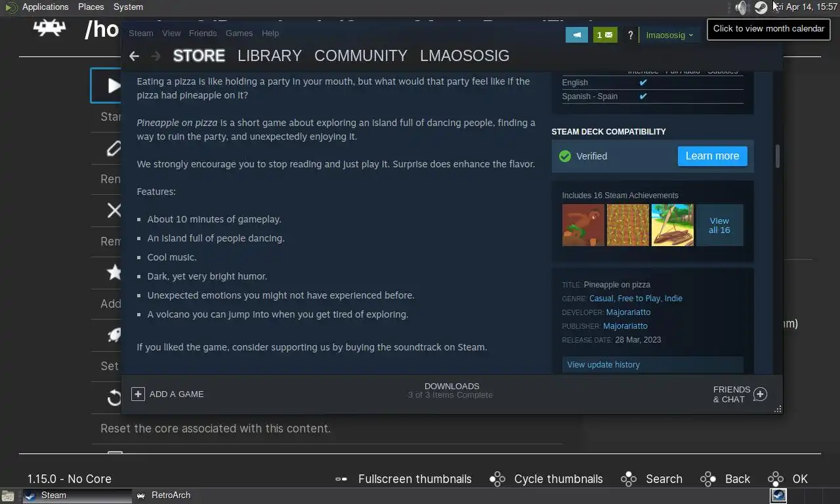This screenshot has height=504, width=840.
Task: Click the workspace switcher Steam icon
Action: point(778,495)
